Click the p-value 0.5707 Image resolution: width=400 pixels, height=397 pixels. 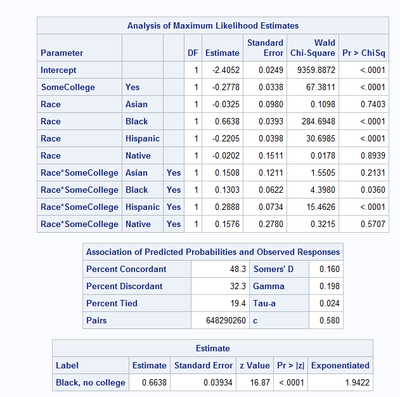pos(373,224)
